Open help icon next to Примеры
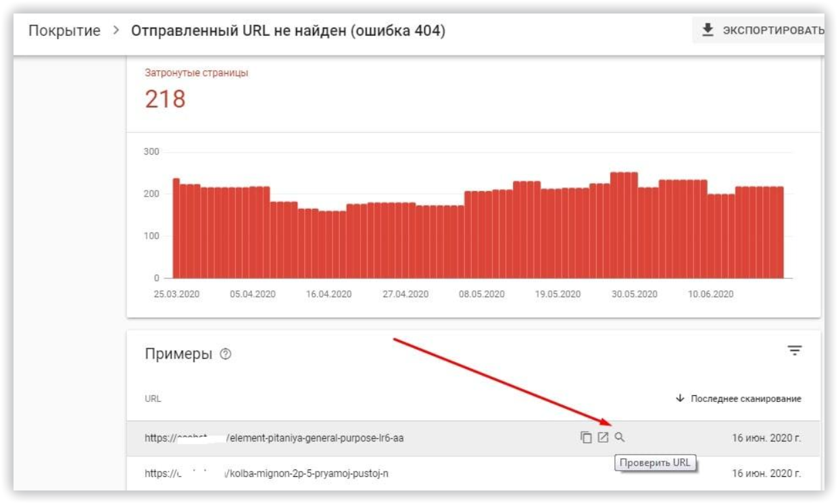Screen dimensions: 838x504 pyautogui.click(x=226, y=354)
